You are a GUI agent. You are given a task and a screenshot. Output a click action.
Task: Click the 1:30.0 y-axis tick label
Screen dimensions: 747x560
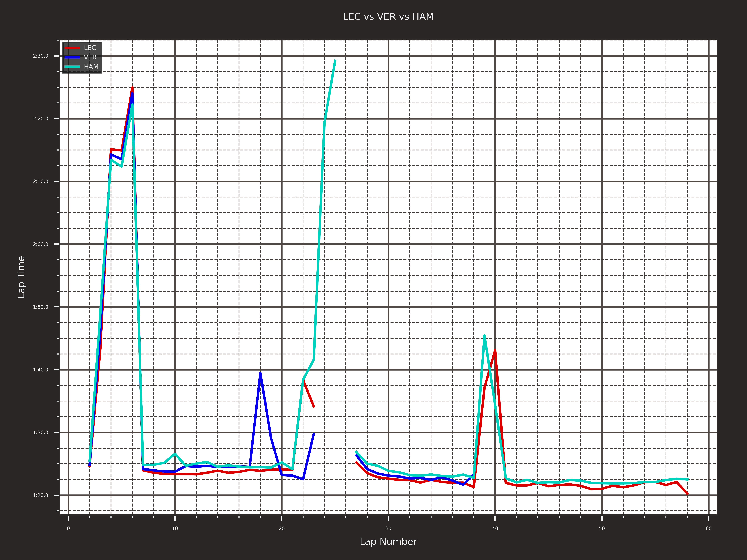[x=40, y=433]
